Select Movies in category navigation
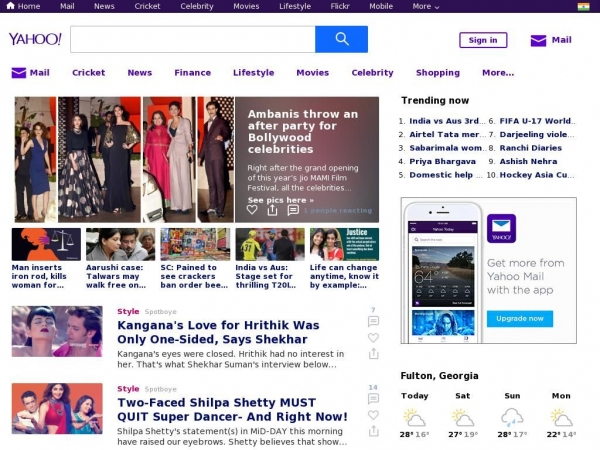The height and width of the screenshot is (450, 600). coord(313,73)
